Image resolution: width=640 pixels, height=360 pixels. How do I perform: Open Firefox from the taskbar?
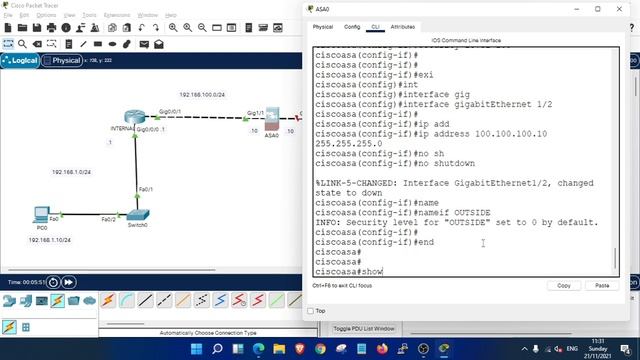point(382,349)
